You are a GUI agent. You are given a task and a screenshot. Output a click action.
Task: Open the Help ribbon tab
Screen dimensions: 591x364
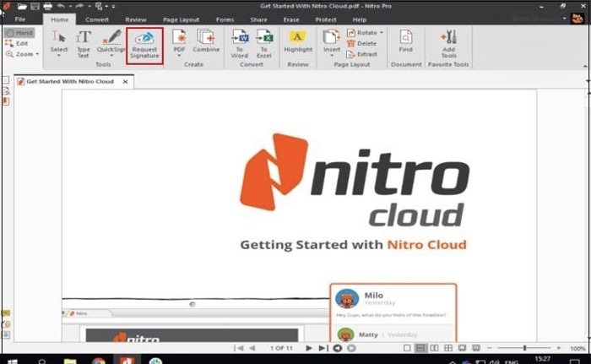point(359,19)
